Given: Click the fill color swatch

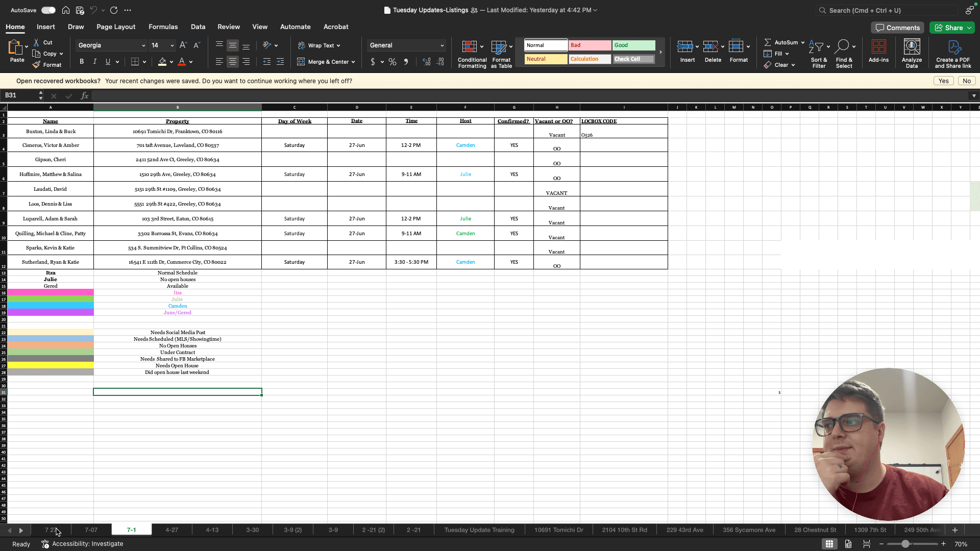Looking at the screenshot, I should tap(162, 62).
